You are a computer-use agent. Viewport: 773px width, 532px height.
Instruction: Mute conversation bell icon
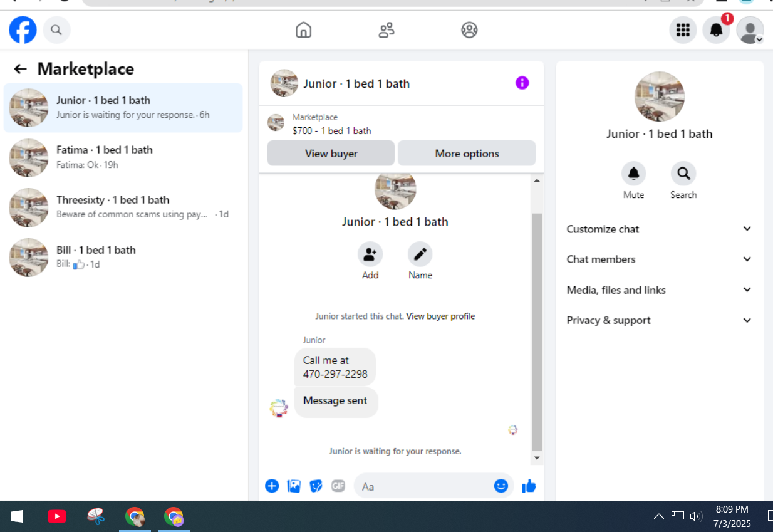pyautogui.click(x=633, y=174)
